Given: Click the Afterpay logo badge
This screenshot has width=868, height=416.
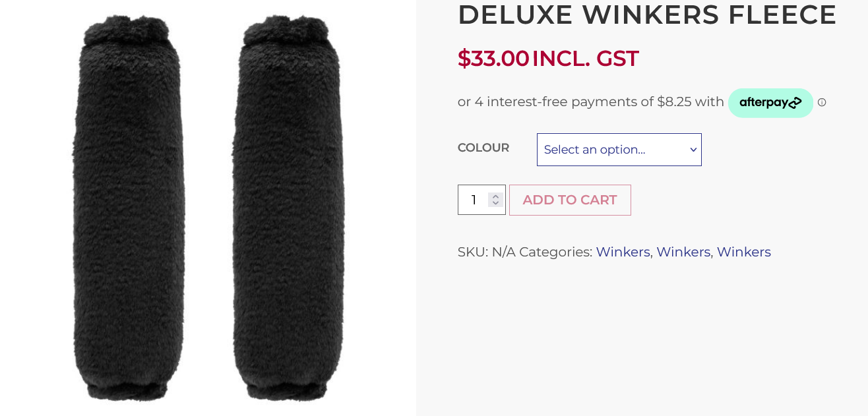Looking at the screenshot, I should (770, 103).
